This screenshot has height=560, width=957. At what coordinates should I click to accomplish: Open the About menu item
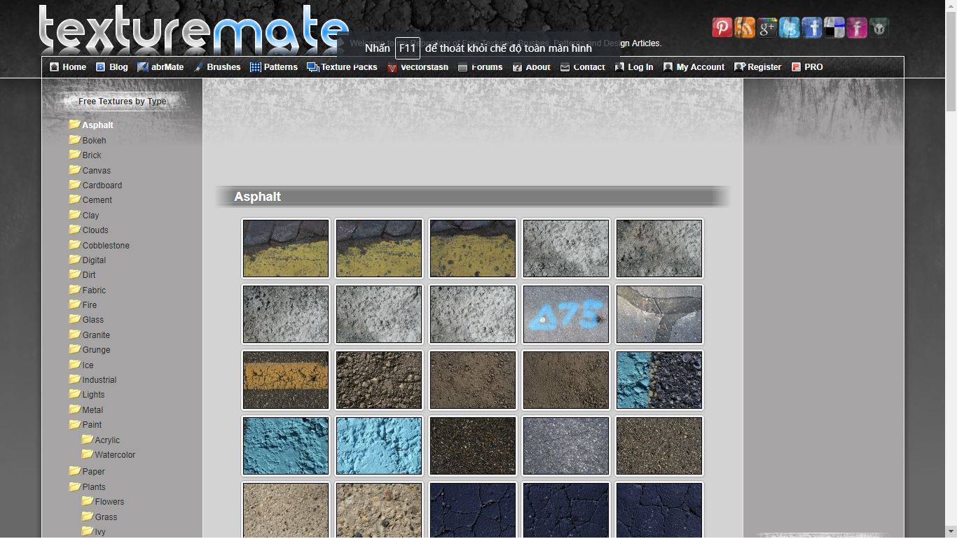click(531, 67)
